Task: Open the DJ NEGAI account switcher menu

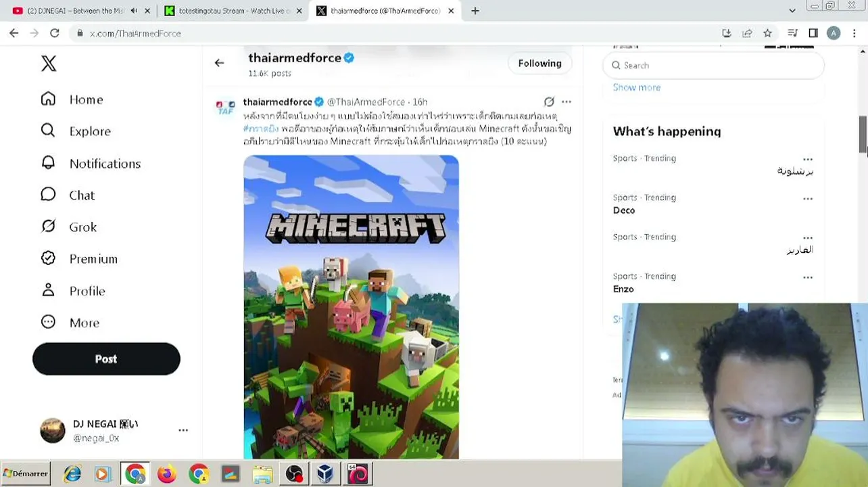Action: (183, 430)
